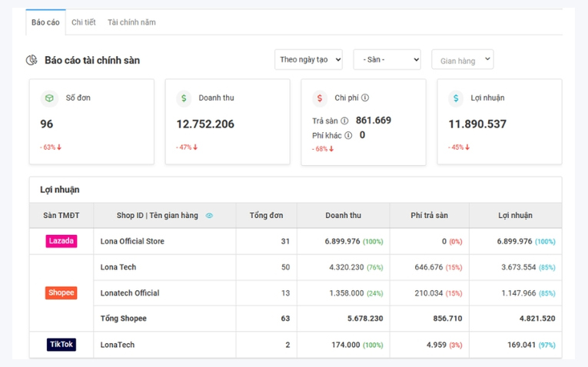Click the green box icon for Số đơn
Image resolution: width=588 pixels, height=367 pixels.
49,98
